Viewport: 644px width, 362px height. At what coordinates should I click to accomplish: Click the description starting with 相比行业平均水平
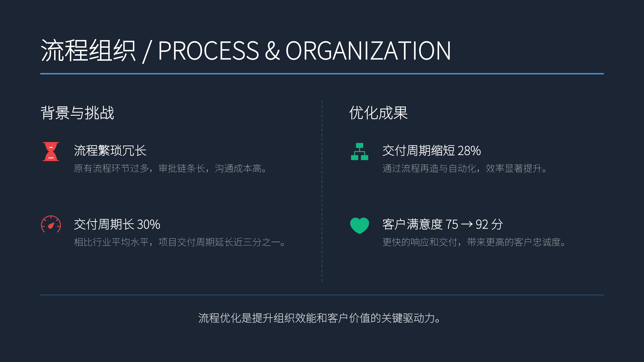coord(179,242)
